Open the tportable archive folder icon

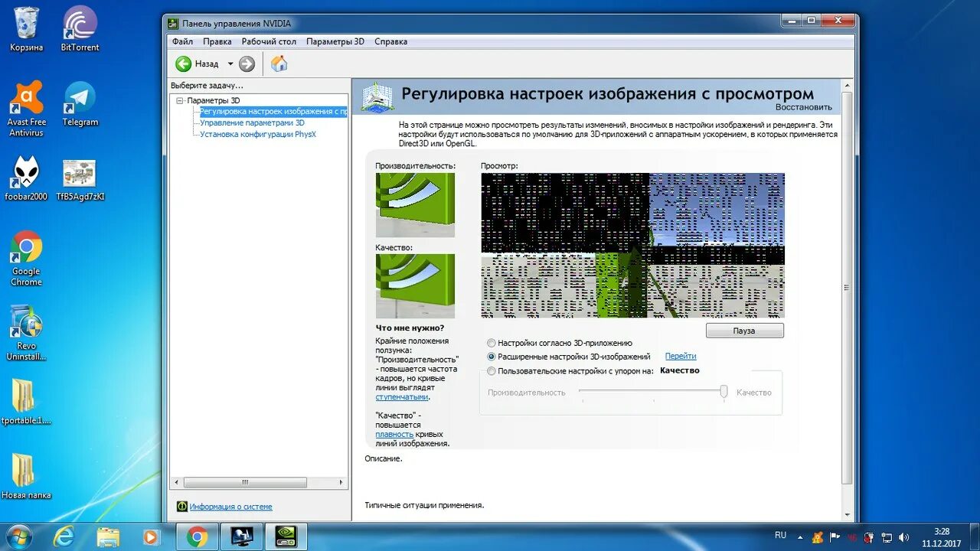pos(26,403)
